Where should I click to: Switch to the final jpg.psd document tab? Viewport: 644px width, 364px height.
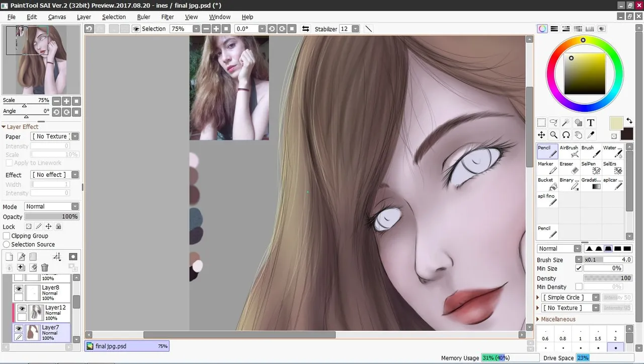[x=127, y=346]
